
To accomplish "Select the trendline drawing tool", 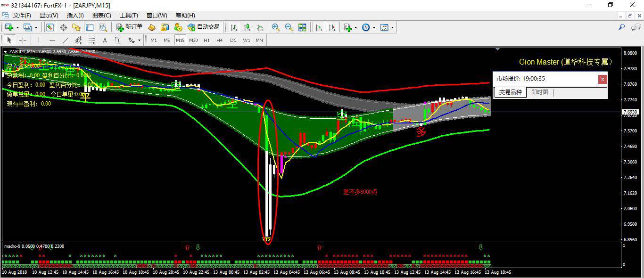I will (66, 40).
